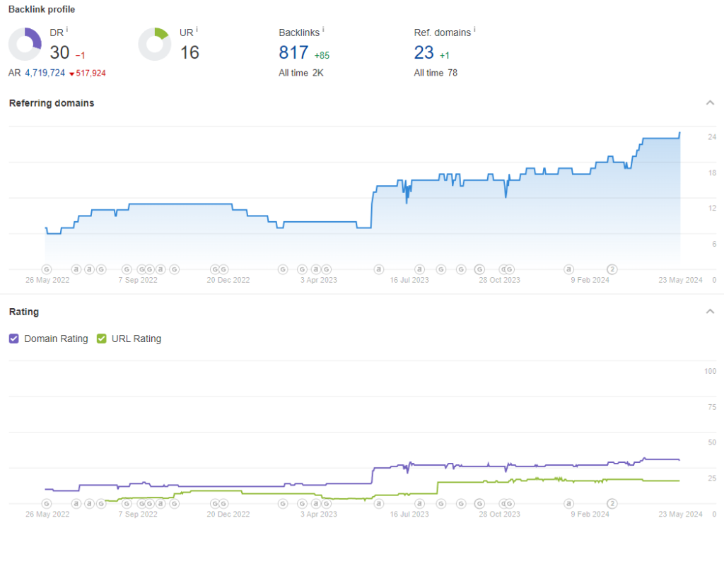
Task: Click the red 517,924 AR change
Action: pyautogui.click(x=91, y=73)
